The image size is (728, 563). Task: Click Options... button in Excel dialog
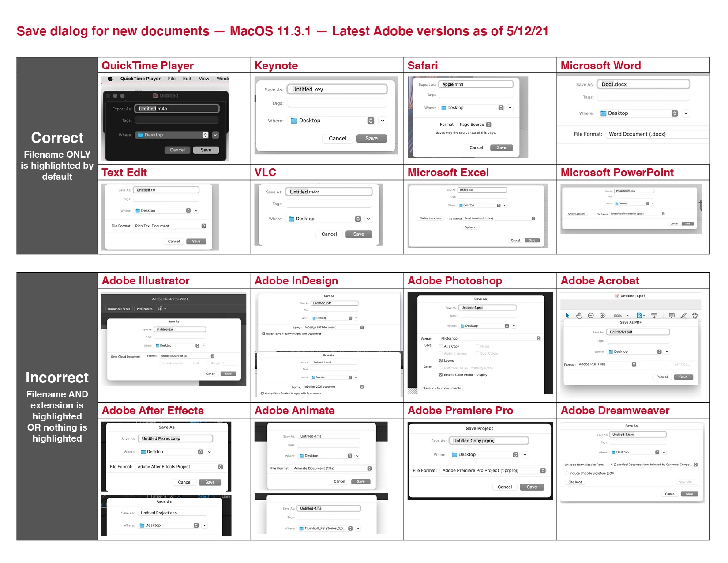coord(471,227)
